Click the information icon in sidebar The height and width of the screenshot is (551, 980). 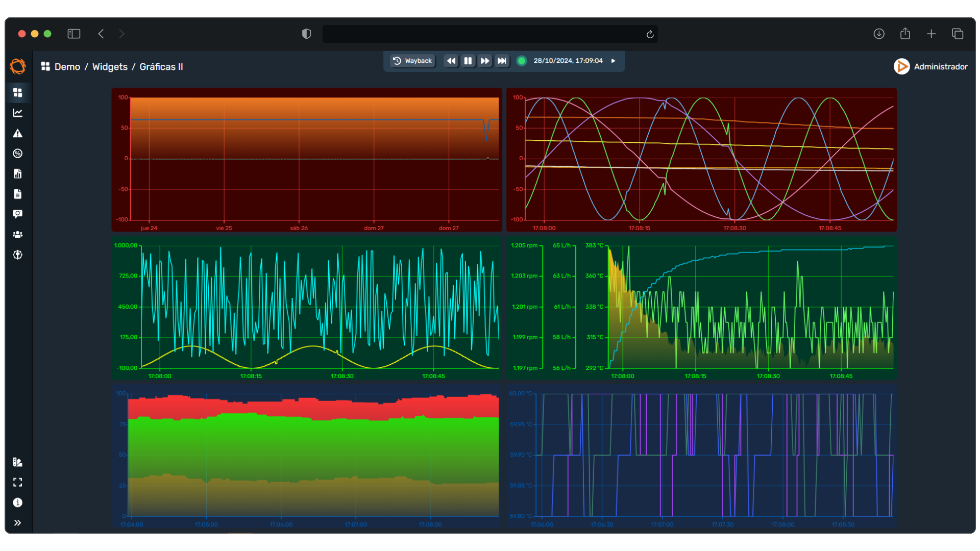(x=17, y=503)
